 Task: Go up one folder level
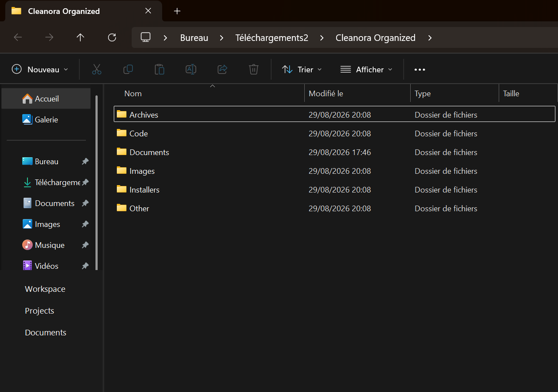[x=80, y=37]
